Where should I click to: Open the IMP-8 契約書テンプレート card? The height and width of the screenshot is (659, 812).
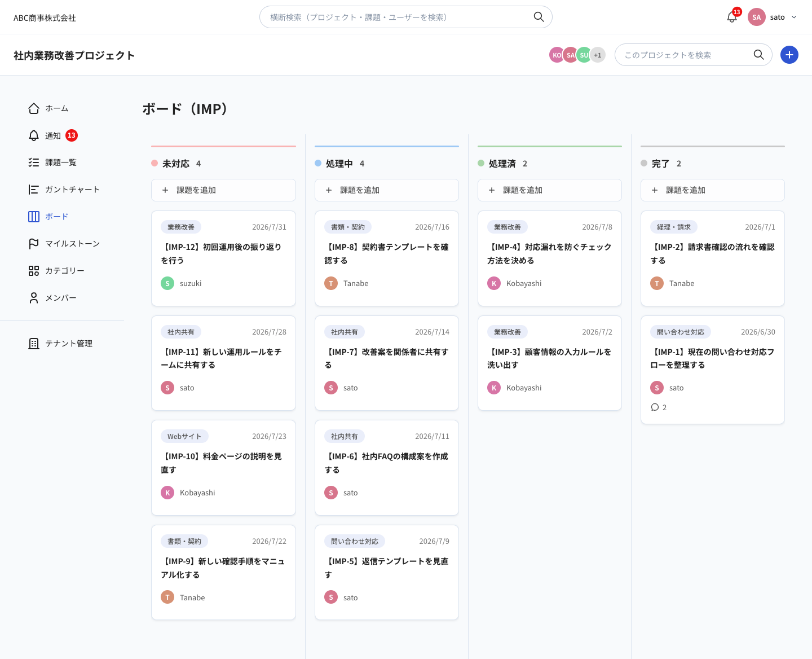pos(387,258)
